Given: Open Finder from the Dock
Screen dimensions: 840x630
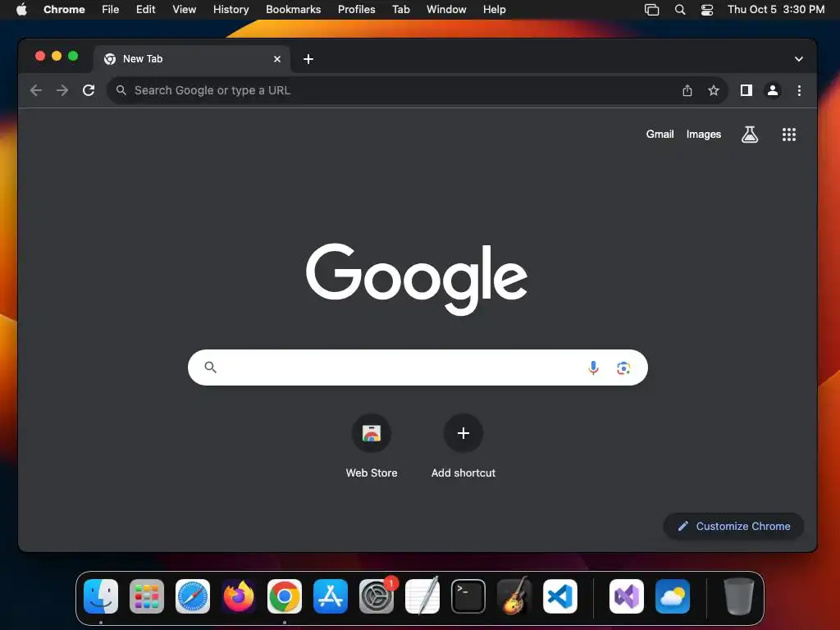Looking at the screenshot, I should click(101, 596).
